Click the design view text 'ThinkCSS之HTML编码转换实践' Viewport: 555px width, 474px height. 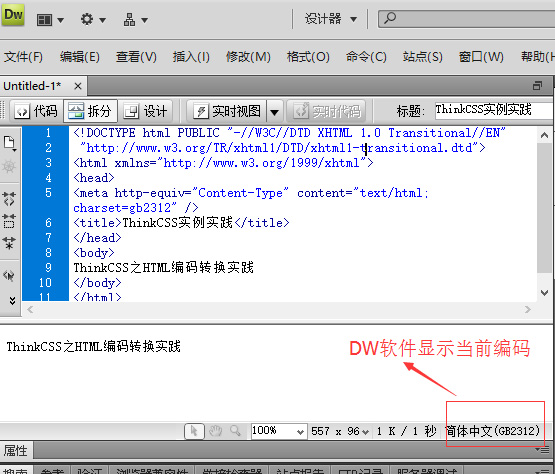(93, 347)
